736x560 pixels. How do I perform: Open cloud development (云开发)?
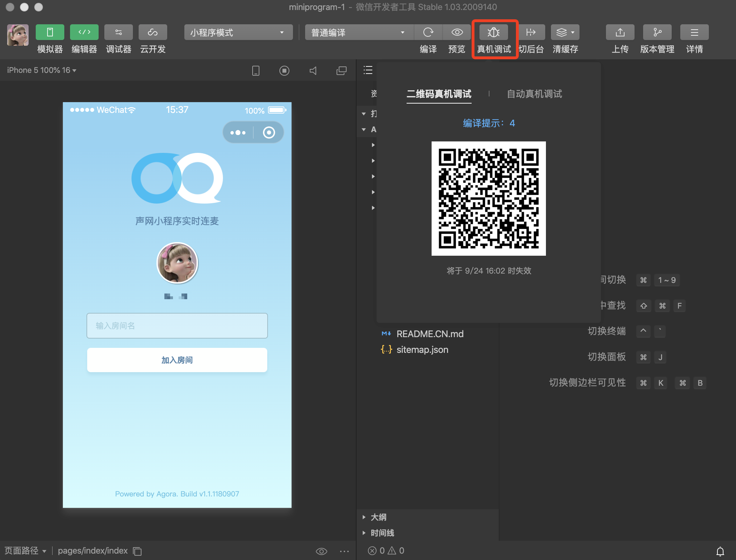click(153, 32)
